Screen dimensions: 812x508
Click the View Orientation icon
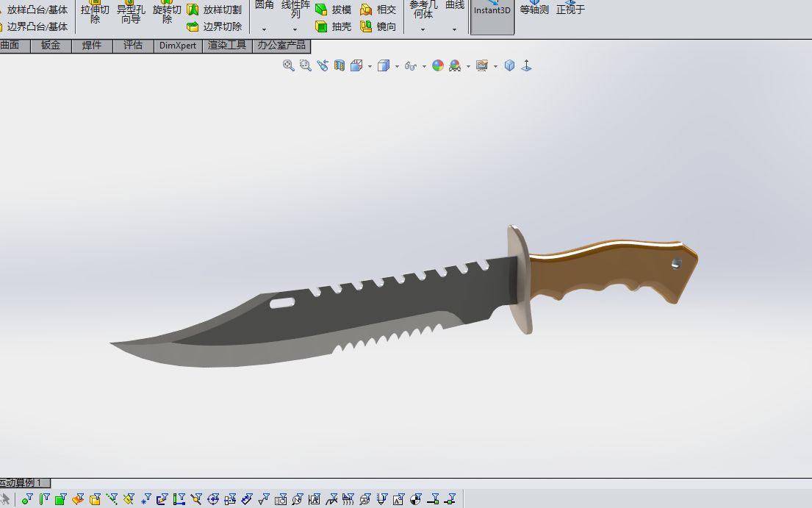(x=356, y=65)
